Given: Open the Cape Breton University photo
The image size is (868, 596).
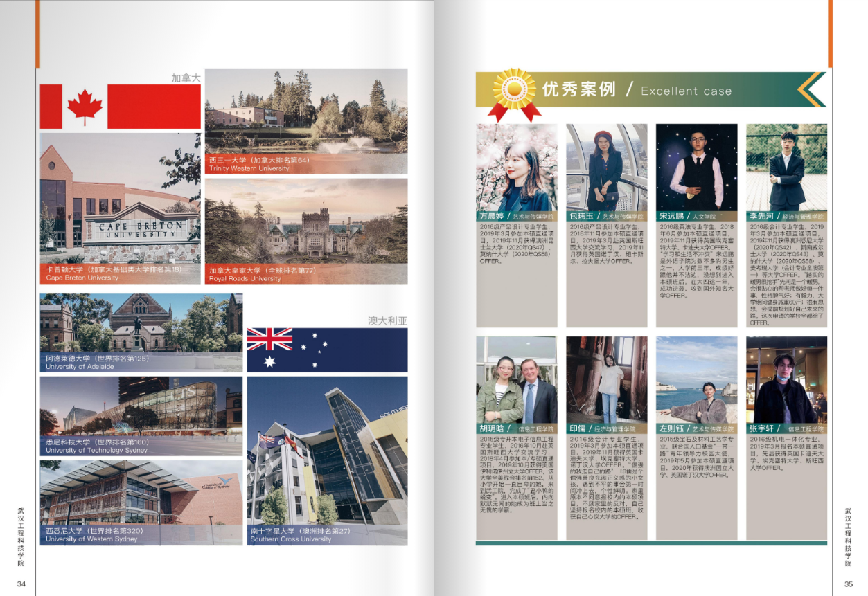Looking at the screenshot, I should coord(121,208).
